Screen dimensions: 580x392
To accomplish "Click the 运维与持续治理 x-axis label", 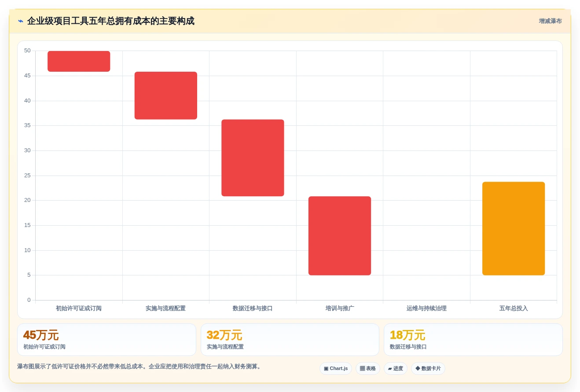I will pos(426,308).
